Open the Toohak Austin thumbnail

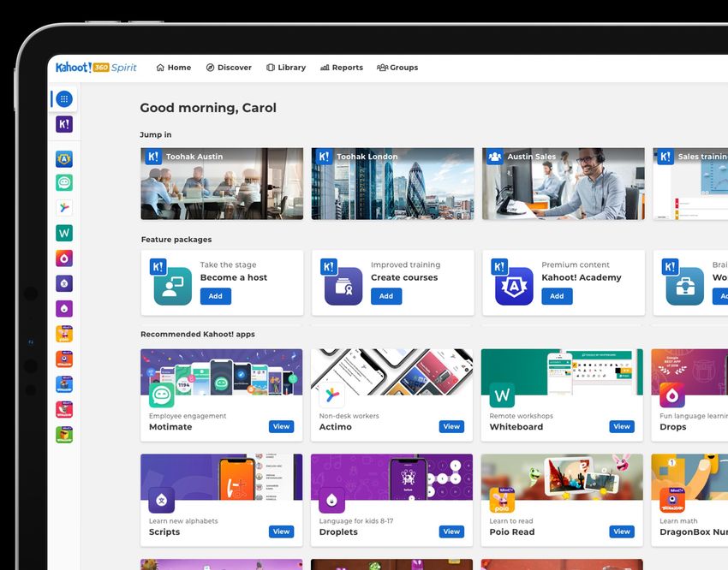222,184
